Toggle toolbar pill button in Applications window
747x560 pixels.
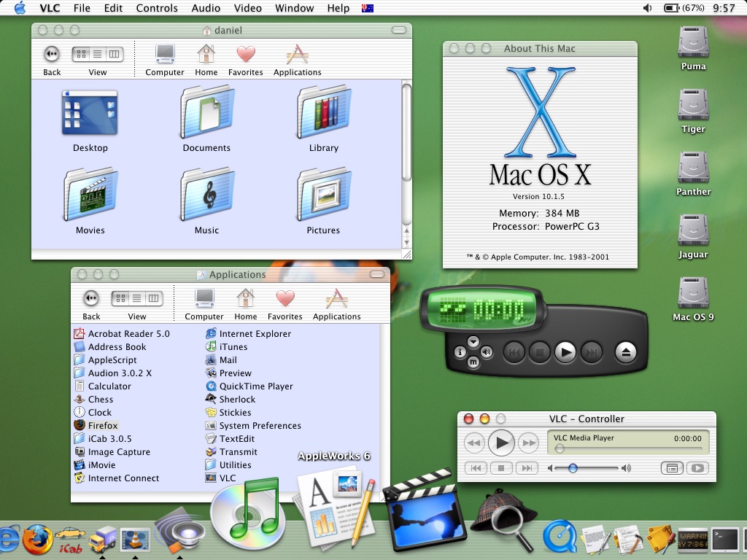[377, 274]
